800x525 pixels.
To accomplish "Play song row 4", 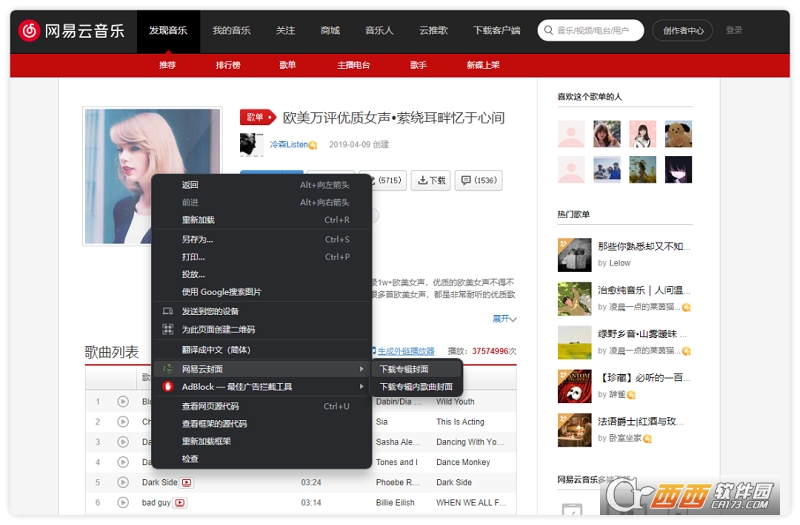I will [x=123, y=462].
